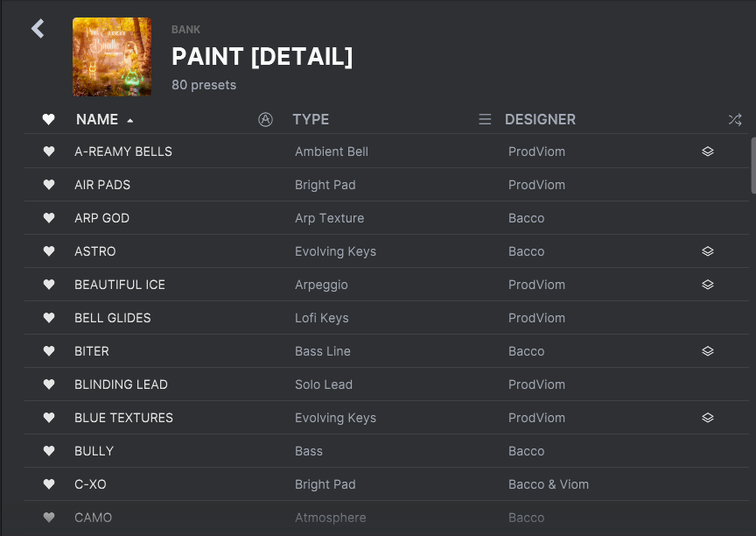Click the layers icon on A-REAMY BELLS row
The height and width of the screenshot is (536, 756).
coord(707,152)
